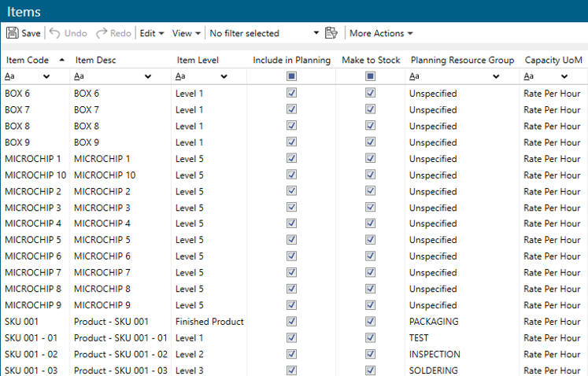The height and width of the screenshot is (376, 588).
Task: Click the Undo arrow icon
Action: pyautogui.click(x=55, y=33)
